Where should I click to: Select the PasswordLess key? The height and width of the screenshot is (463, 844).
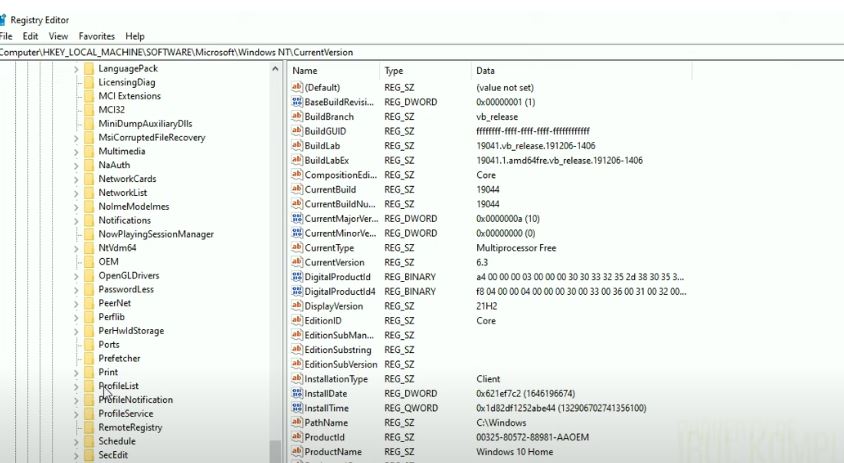coord(126,290)
